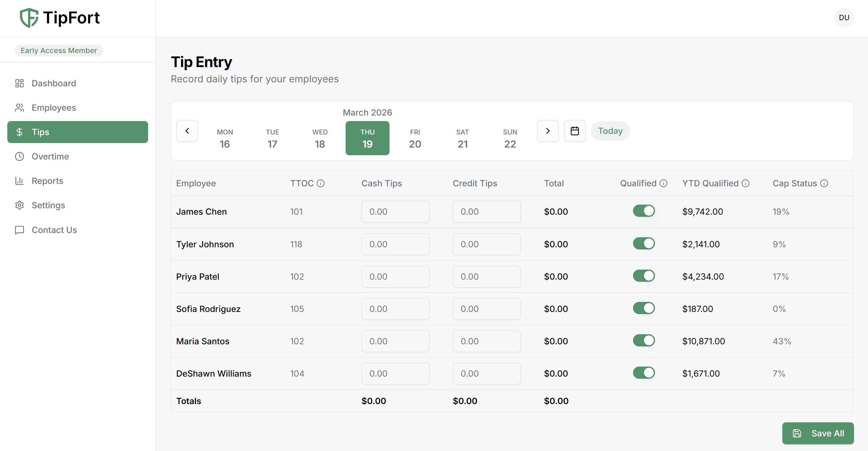The image size is (868, 451).
Task: Open the Dashboard panel via its grid icon
Action: tap(20, 83)
